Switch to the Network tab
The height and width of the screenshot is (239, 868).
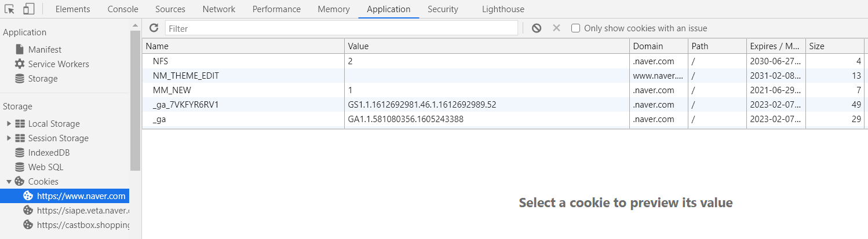click(219, 9)
